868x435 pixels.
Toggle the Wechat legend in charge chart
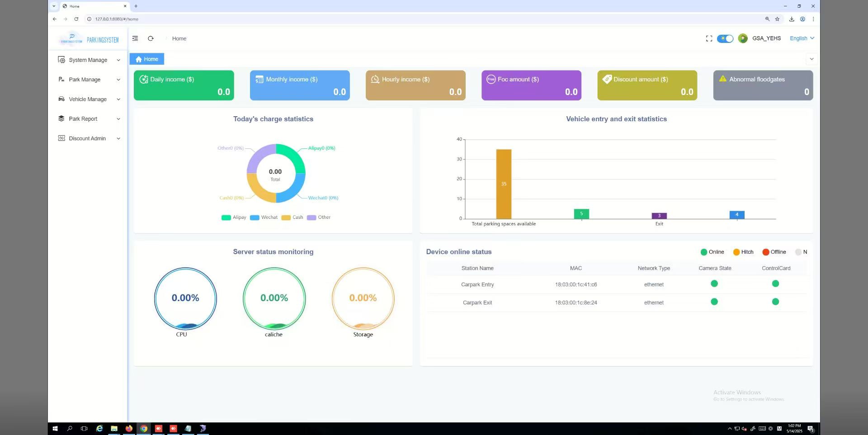[x=264, y=217]
